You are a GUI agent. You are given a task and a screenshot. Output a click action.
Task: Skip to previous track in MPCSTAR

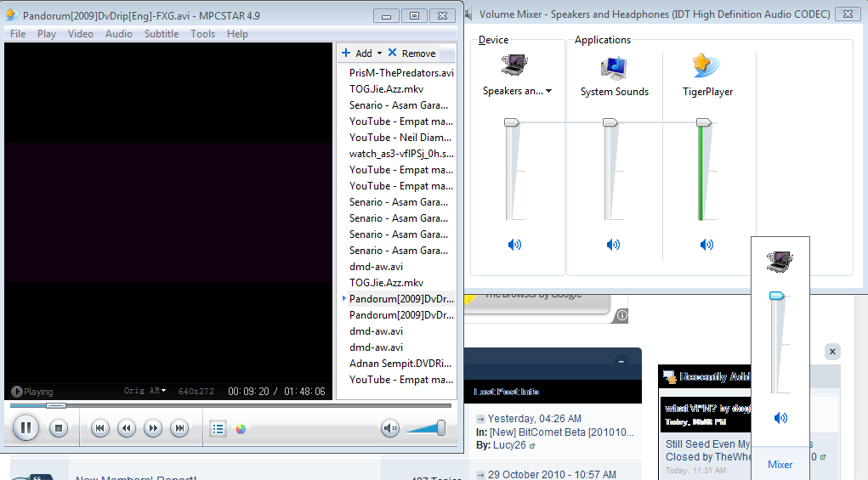(100, 428)
